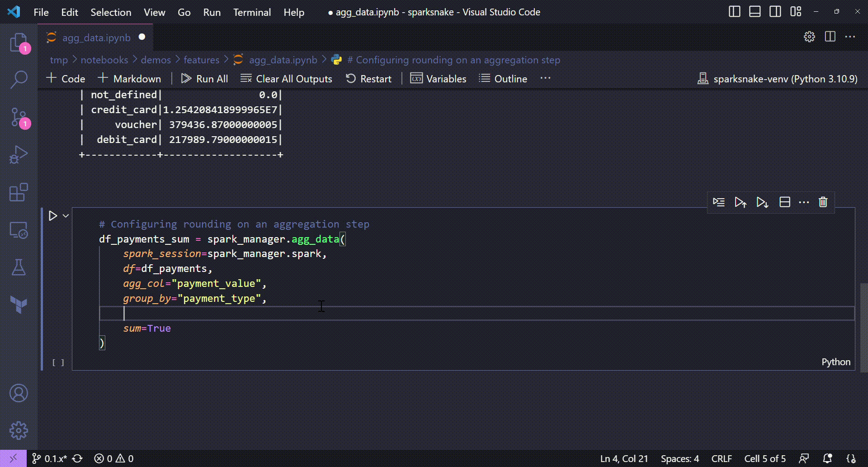The image size is (868, 467).
Task: Open notebook settings gear icon
Action: (809, 37)
